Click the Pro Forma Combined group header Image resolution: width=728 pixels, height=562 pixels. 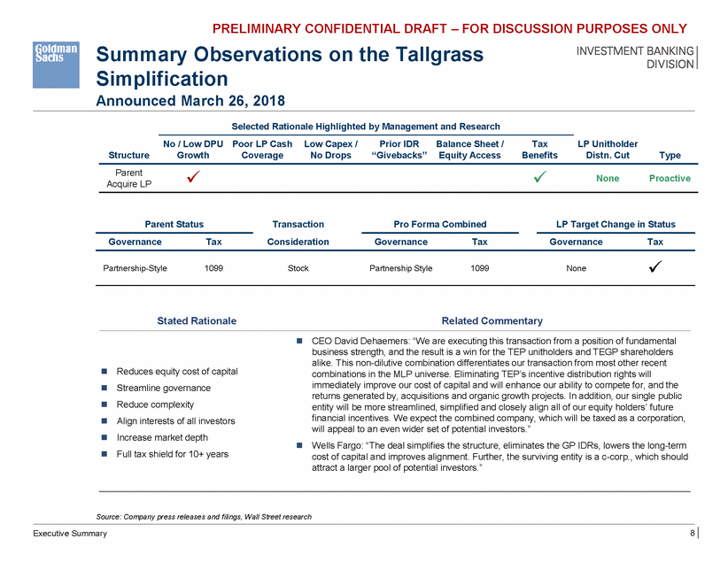pos(440,224)
